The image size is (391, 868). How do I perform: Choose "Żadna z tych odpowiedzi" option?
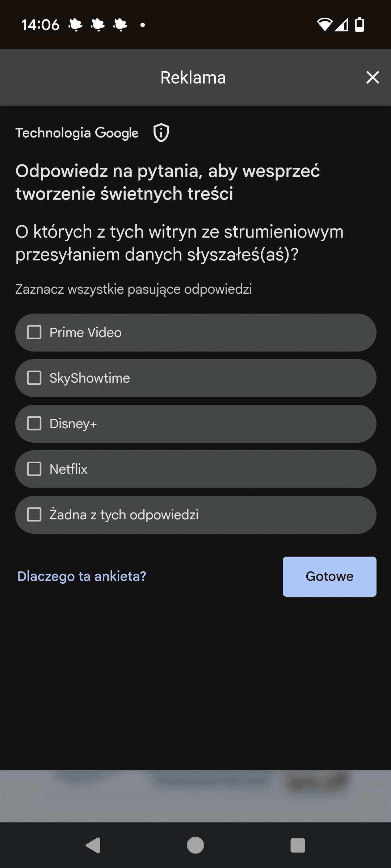pos(34,515)
